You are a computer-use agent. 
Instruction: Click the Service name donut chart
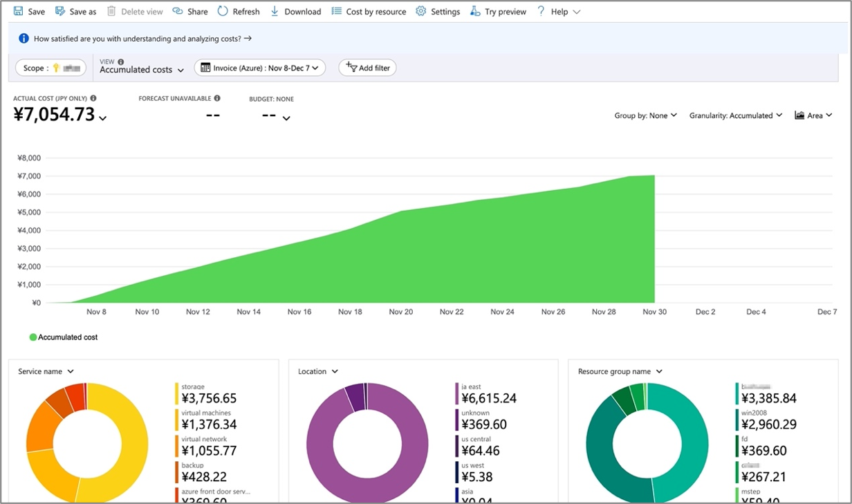pos(87,442)
